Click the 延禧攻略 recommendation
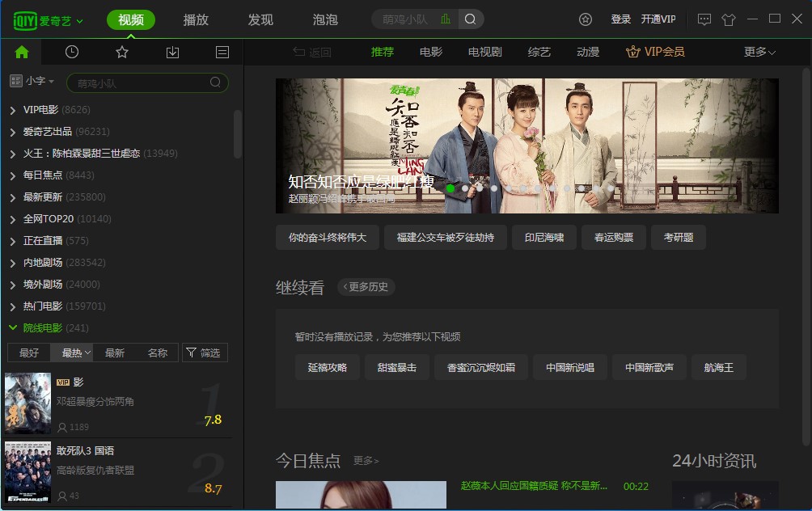812x511 pixels. tap(328, 367)
